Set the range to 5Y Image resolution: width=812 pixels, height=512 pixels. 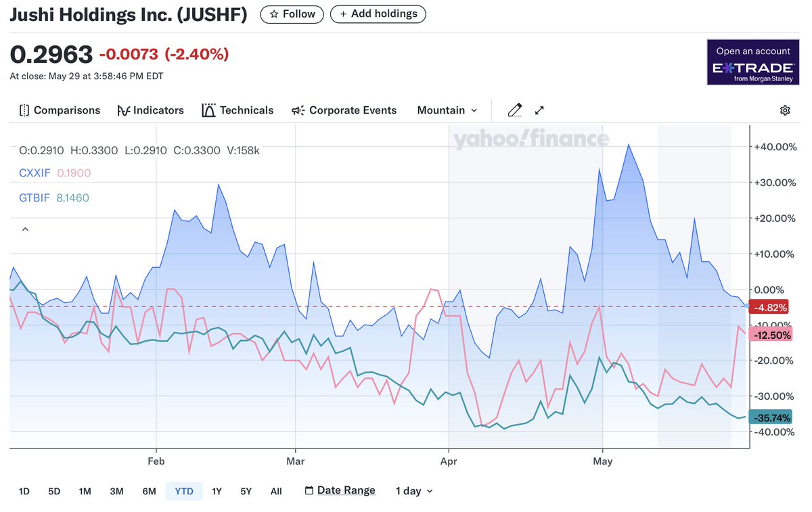coord(246,491)
